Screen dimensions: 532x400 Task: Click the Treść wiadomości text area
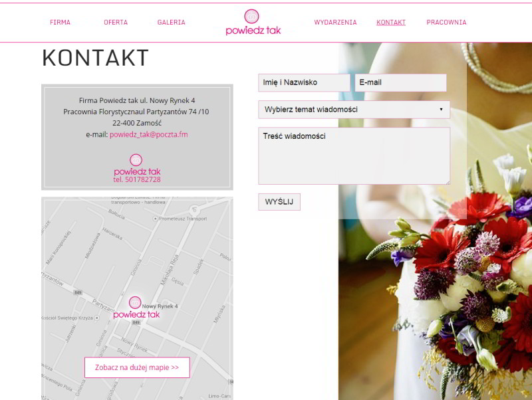(x=354, y=156)
